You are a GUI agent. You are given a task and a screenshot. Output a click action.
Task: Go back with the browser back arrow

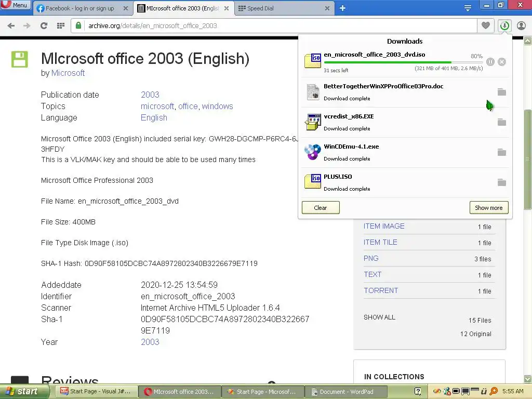(11, 26)
